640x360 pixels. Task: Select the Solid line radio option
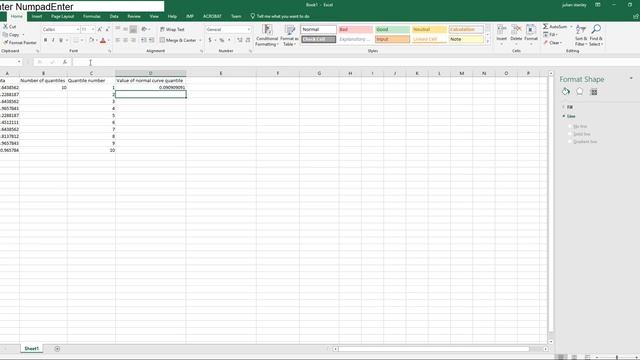pos(571,134)
